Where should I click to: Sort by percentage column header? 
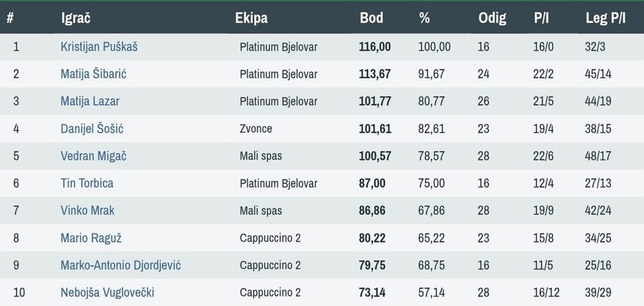(425, 18)
